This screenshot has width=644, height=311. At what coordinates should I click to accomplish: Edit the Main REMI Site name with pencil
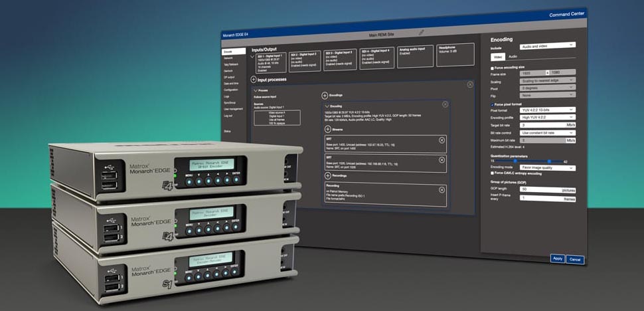click(x=421, y=32)
